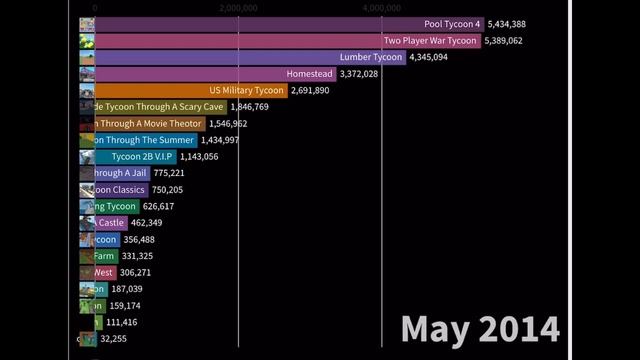Click the value 1,846,769

249,107
